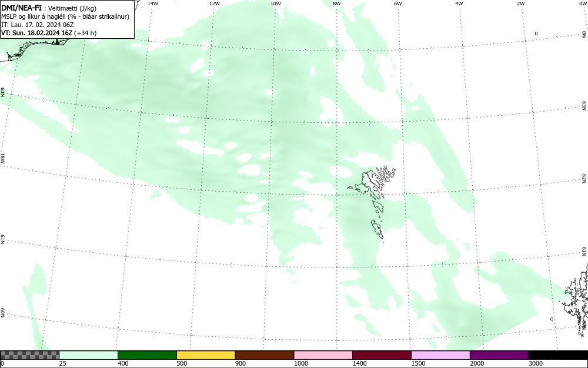Click the 14W longitude label

pyautogui.click(x=153, y=4)
